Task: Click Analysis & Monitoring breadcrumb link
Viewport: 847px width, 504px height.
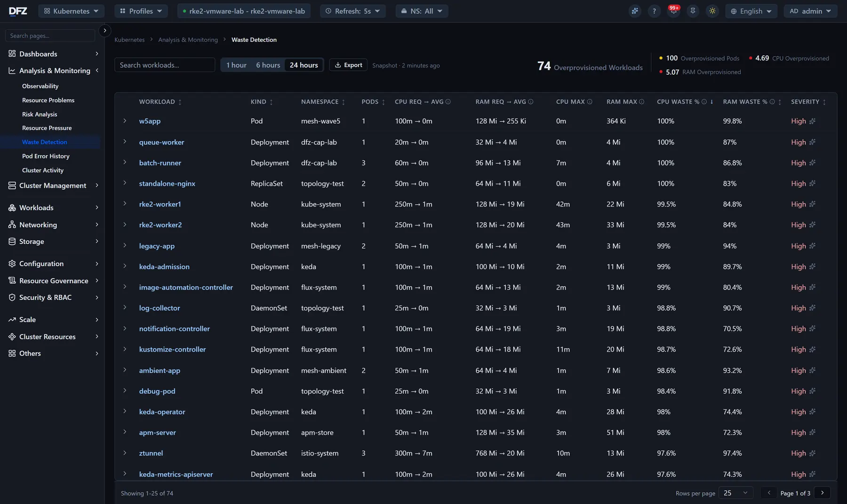Action: point(188,40)
